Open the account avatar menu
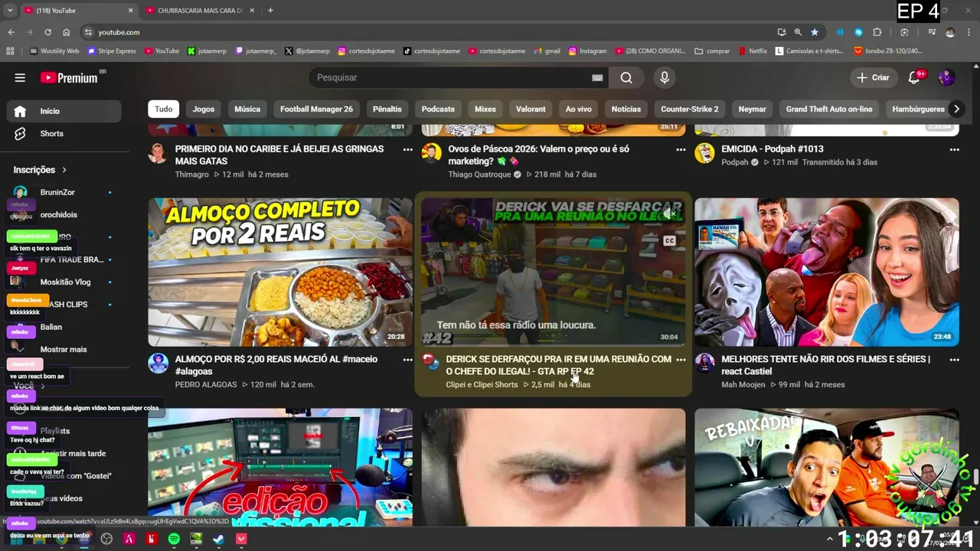 pos(946,77)
